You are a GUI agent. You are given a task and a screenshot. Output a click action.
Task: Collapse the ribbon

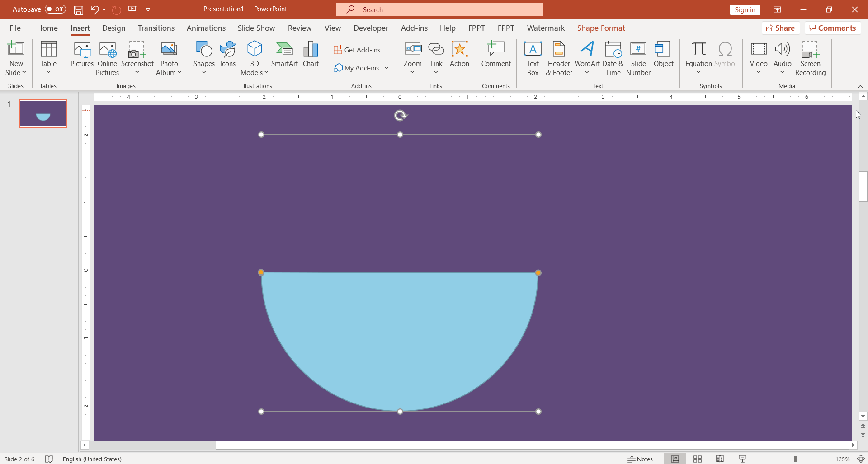[x=860, y=86]
